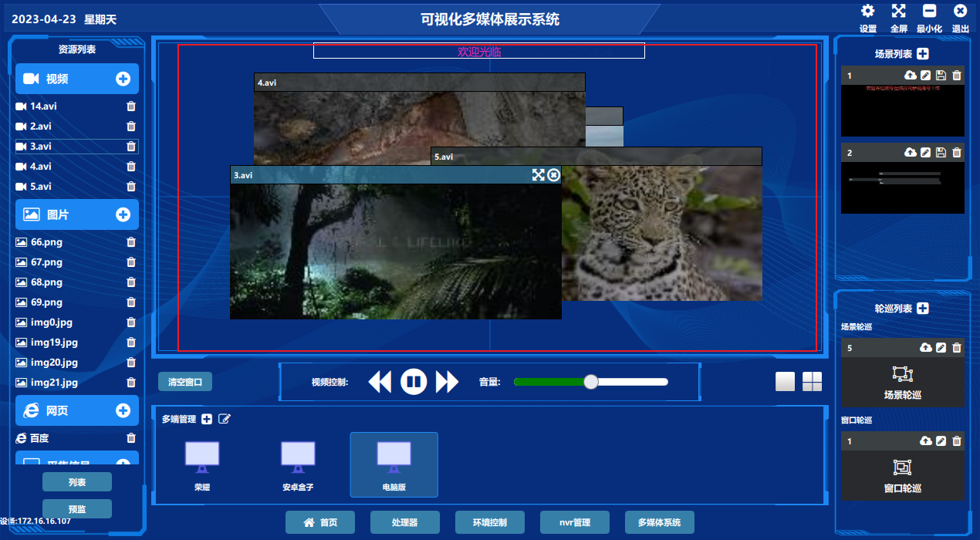Delete 3.avi from the resource list
The width and height of the screenshot is (980, 540).
131,147
